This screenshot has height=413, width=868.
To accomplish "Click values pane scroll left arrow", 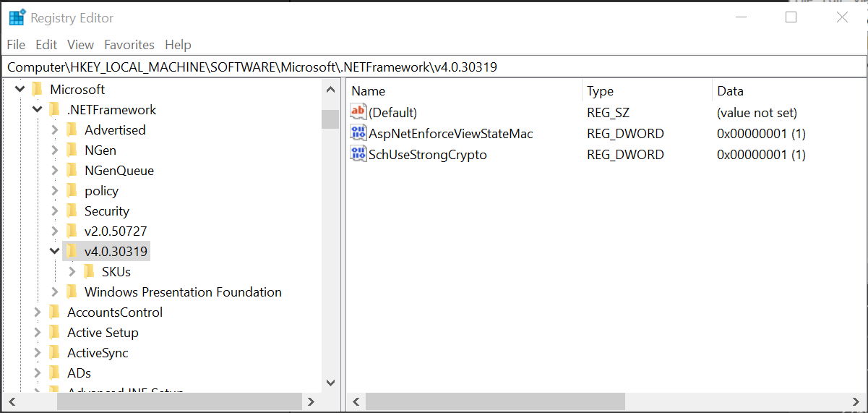I will click(x=356, y=401).
